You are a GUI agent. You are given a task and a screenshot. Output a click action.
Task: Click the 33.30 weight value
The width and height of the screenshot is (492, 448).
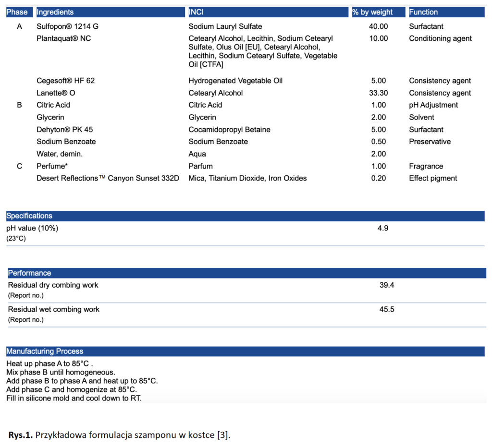point(378,93)
